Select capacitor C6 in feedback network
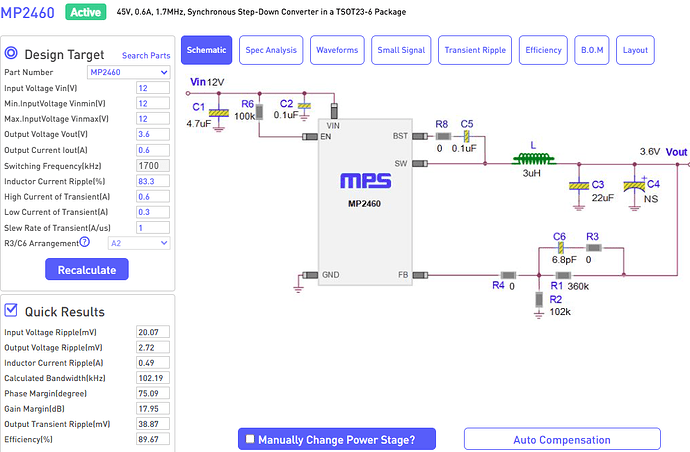The width and height of the screenshot is (690, 452). [560, 247]
